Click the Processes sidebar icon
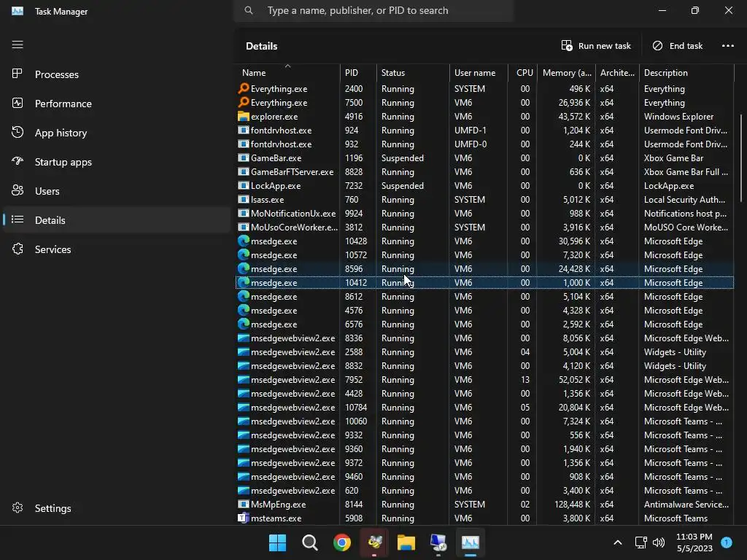This screenshot has width=747, height=560. (x=18, y=74)
